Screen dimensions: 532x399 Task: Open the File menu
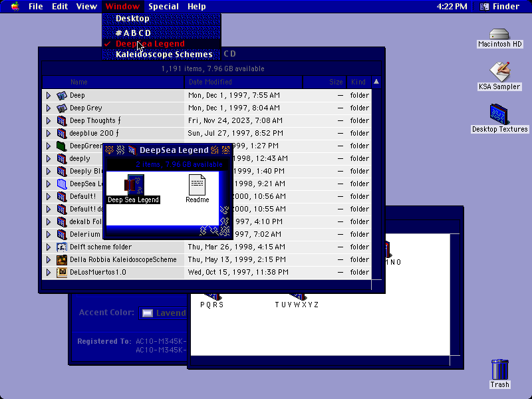[x=36, y=7]
